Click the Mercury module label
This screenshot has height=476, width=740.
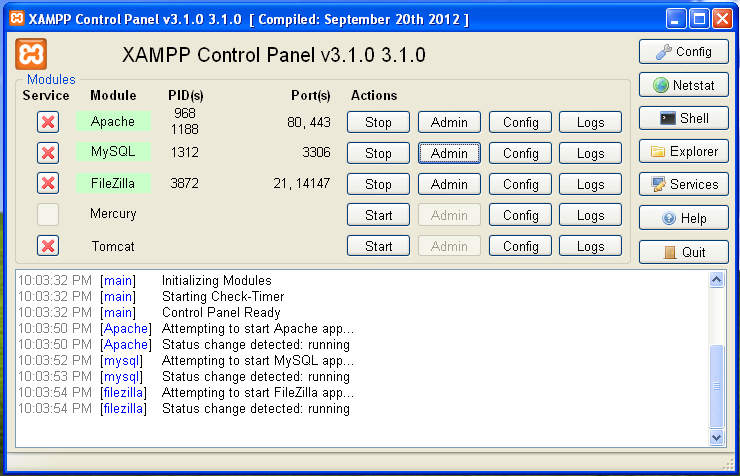pyautogui.click(x=113, y=214)
